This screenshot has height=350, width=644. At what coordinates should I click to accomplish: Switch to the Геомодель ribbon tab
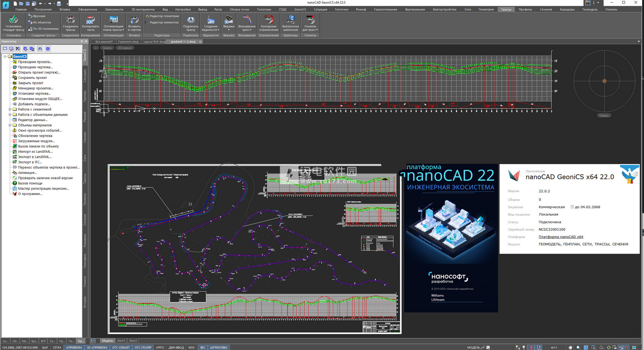coord(590,9)
